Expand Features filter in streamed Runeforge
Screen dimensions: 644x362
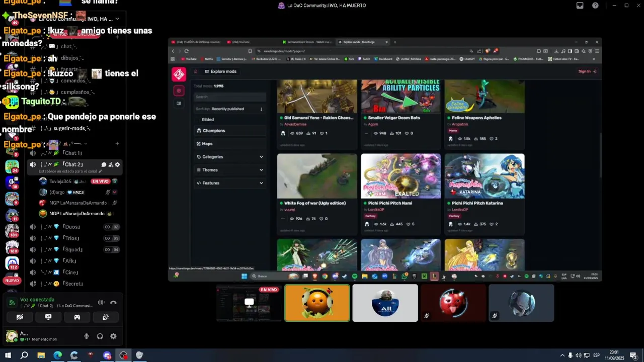230,183
